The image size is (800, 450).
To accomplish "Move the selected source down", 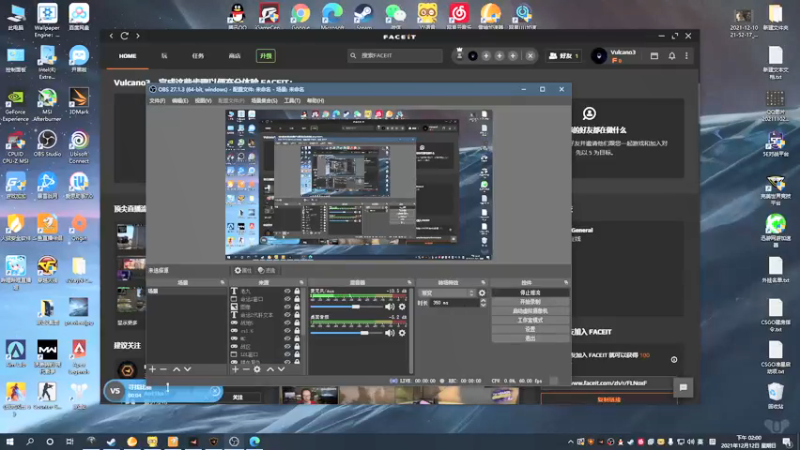I will 281,369.
